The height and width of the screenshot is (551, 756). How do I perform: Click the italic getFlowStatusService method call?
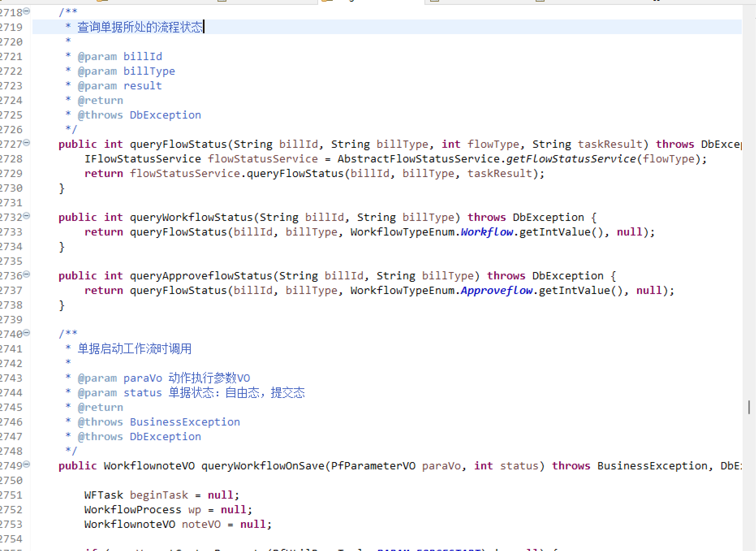pyautogui.click(x=571, y=159)
